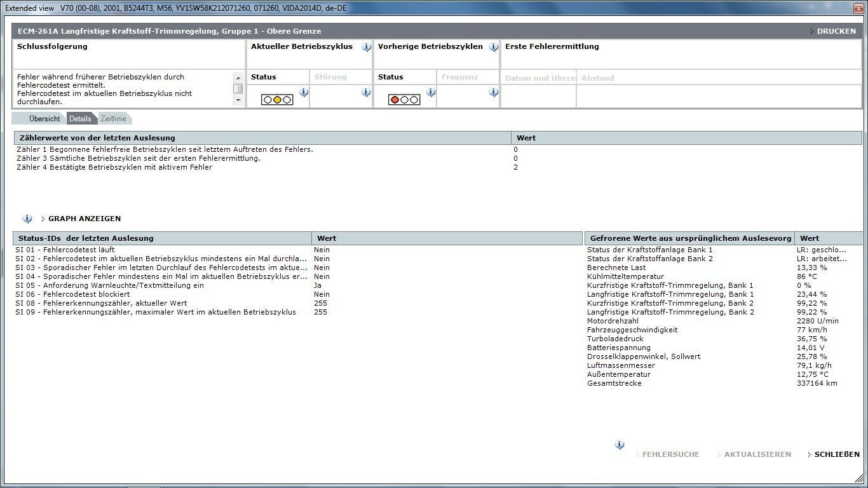
Task: Close the view with Schließen
Action: (836, 454)
